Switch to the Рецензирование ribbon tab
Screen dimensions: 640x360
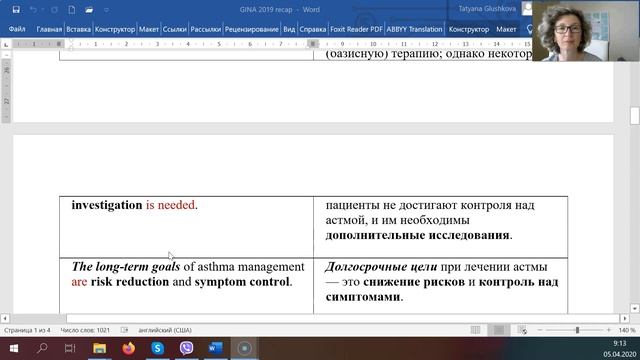[x=251, y=29]
